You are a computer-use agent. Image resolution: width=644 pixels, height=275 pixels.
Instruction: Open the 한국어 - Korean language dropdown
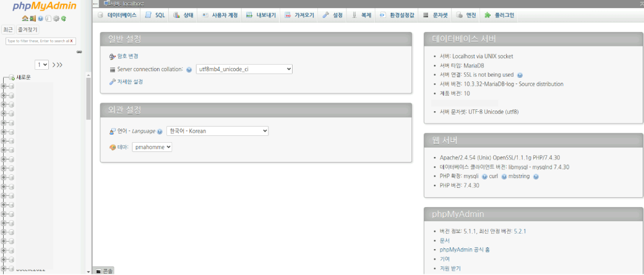tap(217, 131)
